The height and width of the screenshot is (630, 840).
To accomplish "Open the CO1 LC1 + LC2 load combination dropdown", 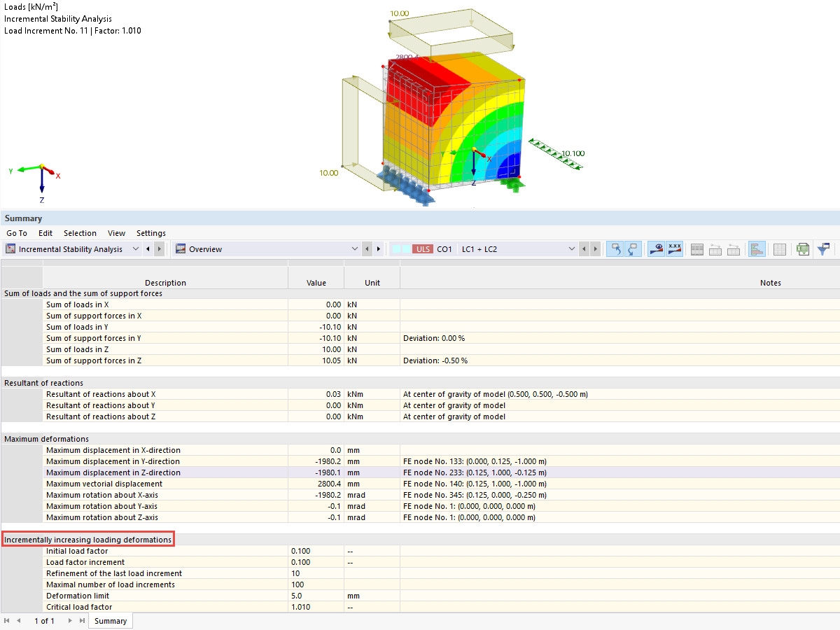I will 572,249.
